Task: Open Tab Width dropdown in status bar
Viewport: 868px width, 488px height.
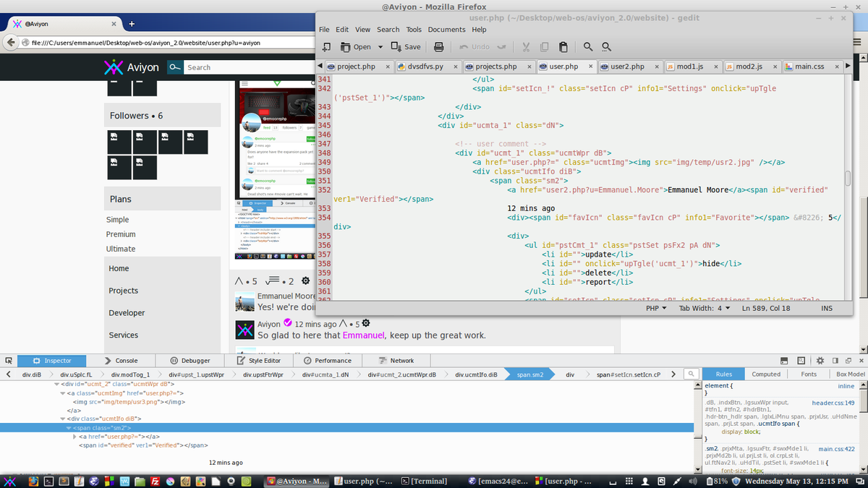Action: coord(705,308)
